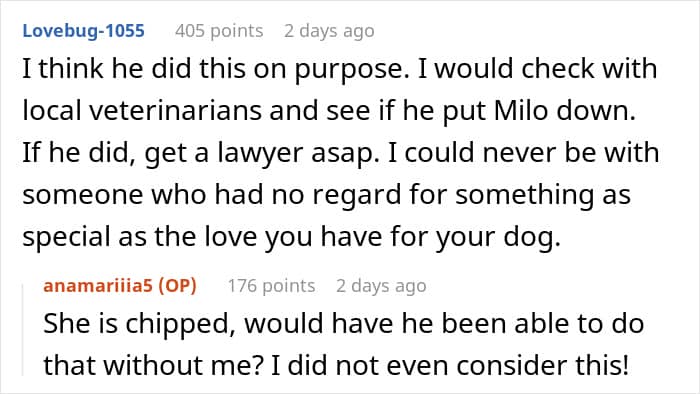Click the 176 points score
Screen dimensions: 700x394
point(271,286)
